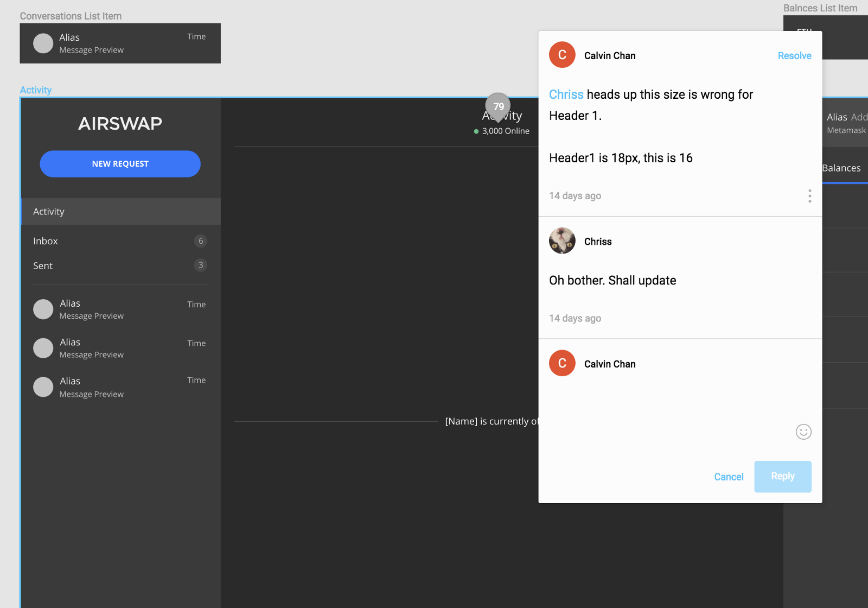Open Inbox in the sidebar
Screen dimensions: 868x608
point(120,241)
